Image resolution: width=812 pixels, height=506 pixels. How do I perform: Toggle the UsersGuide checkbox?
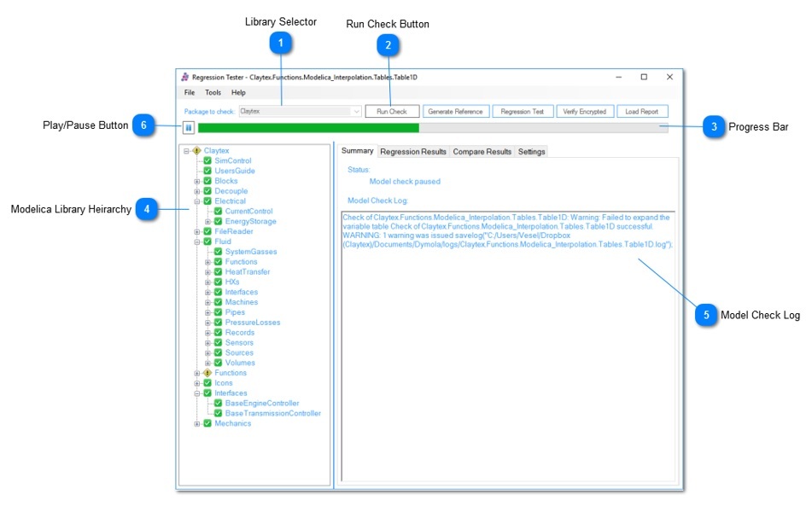click(x=207, y=171)
